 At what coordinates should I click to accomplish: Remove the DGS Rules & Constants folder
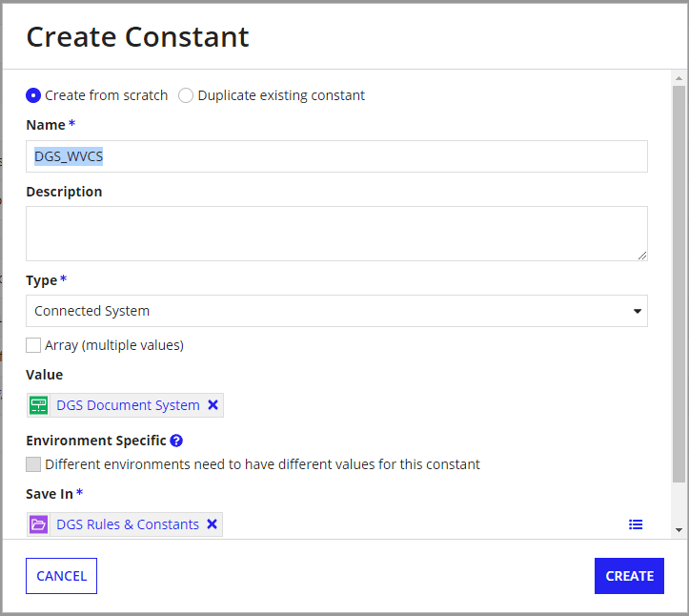(x=212, y=524)
